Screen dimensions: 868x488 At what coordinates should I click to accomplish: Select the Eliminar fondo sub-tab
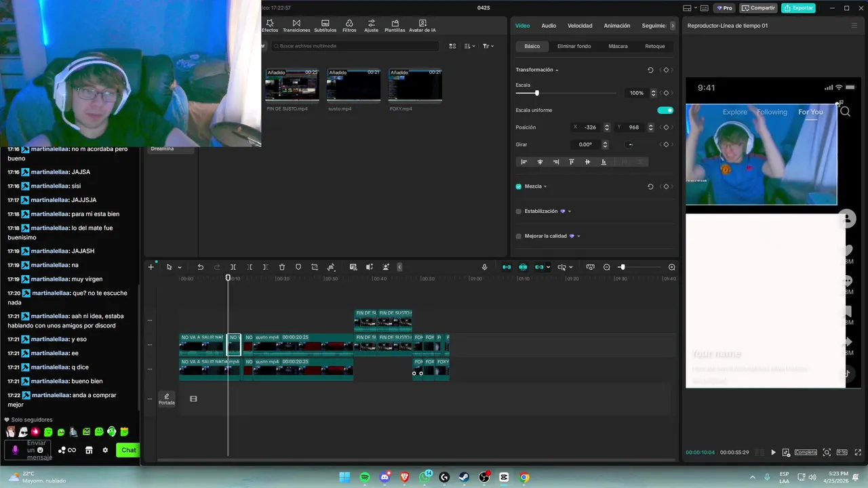(574, 46)
